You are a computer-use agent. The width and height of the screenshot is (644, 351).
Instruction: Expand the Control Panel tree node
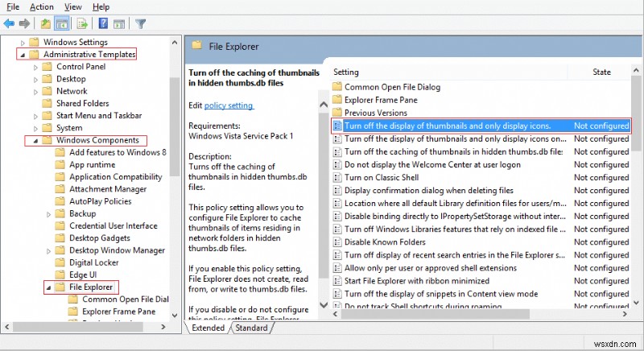point(35,67)
